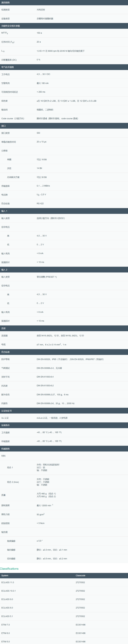Select the 功能性安全相关参数 section header
128x644 pixels.
pos(64,26)
